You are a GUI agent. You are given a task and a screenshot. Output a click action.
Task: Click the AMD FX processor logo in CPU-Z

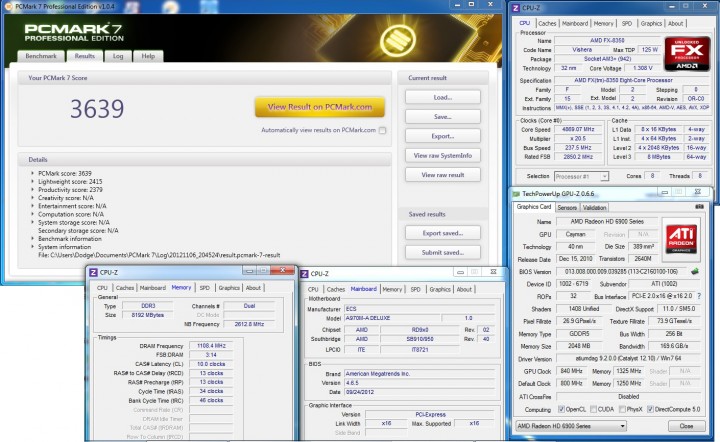[x=687, y=54]
